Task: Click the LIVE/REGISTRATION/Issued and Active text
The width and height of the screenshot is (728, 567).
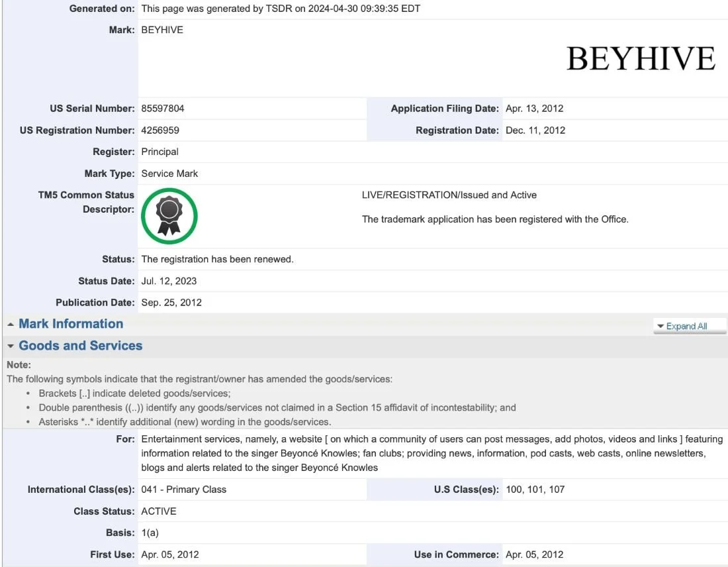Action: pos(449,195)
